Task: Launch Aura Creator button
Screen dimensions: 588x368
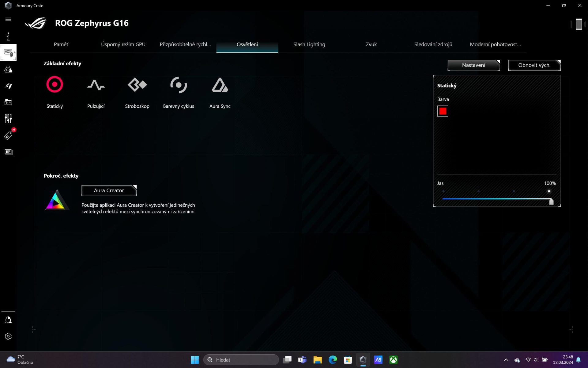Action: (109, 190)
